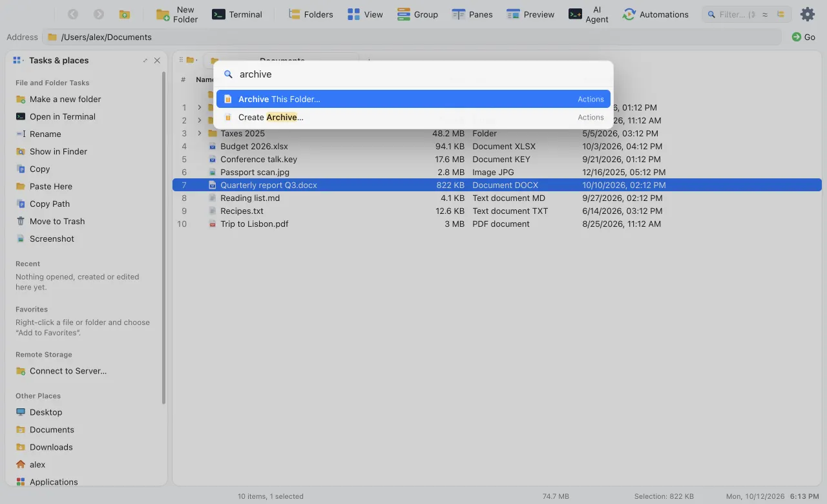827x504 pixels.
Task: Click Screenshot in sidebar tasks
Action: (45, 238)
